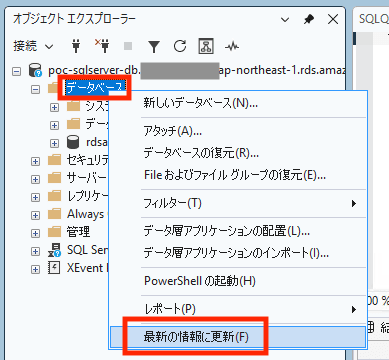Expand the SQL Server Agent node
The width and height of the screenshot is (389, 360).
(x=35, y=251)
